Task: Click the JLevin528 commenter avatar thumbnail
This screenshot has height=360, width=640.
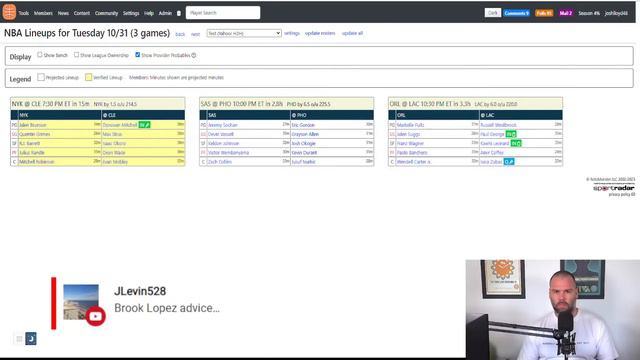Action: 81,302
